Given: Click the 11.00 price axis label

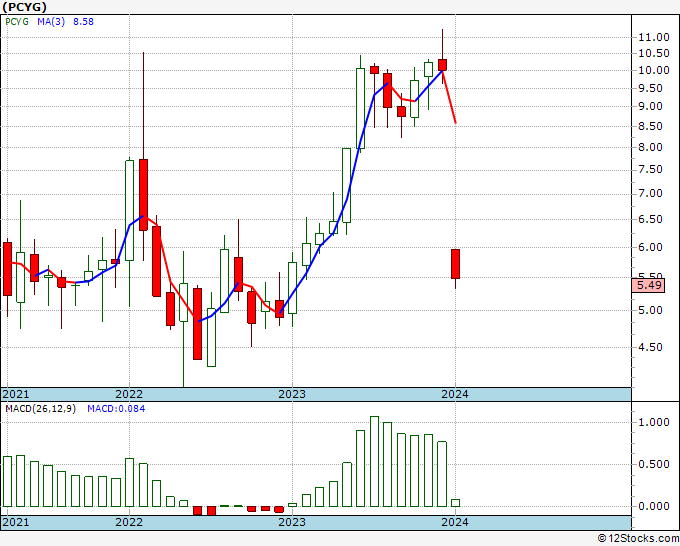Looking at the screenshot, I should pos(654,37).
